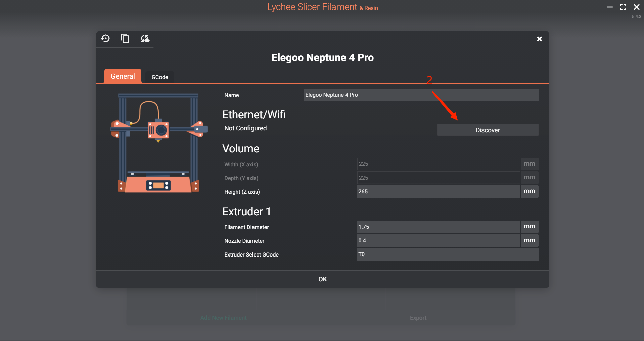Click the Elegoo printer illustration thumbnail
The image size is (644, 341).
point(158,143)
